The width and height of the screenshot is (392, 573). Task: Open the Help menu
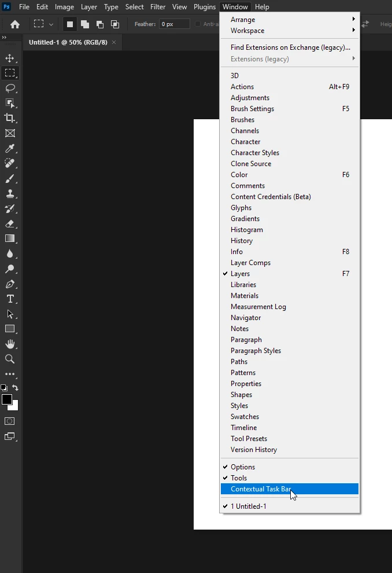[x=262, y=7]
